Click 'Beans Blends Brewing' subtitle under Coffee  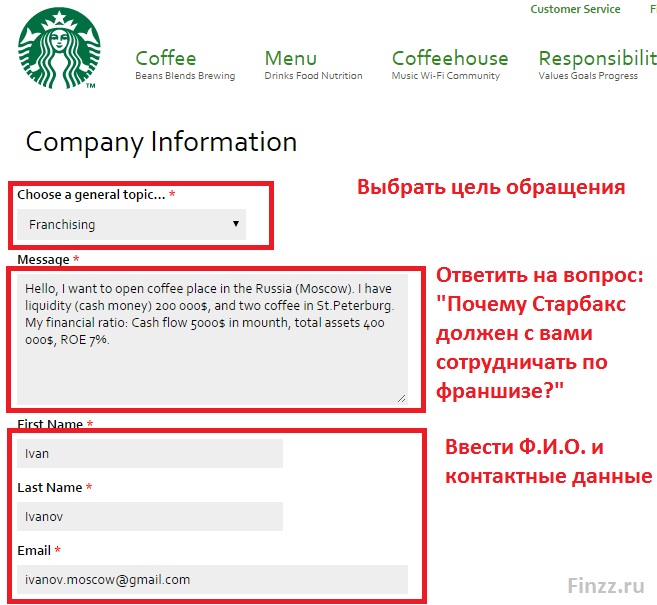point(185,76)
